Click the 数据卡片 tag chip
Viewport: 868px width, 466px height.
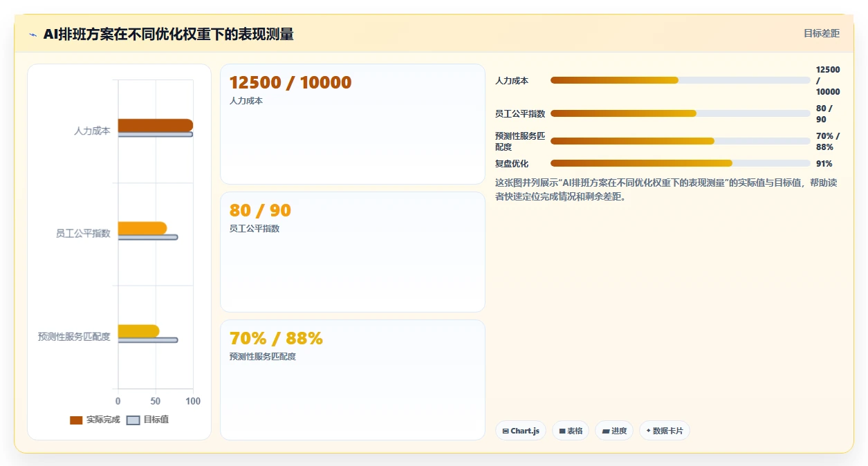point(665,431)
